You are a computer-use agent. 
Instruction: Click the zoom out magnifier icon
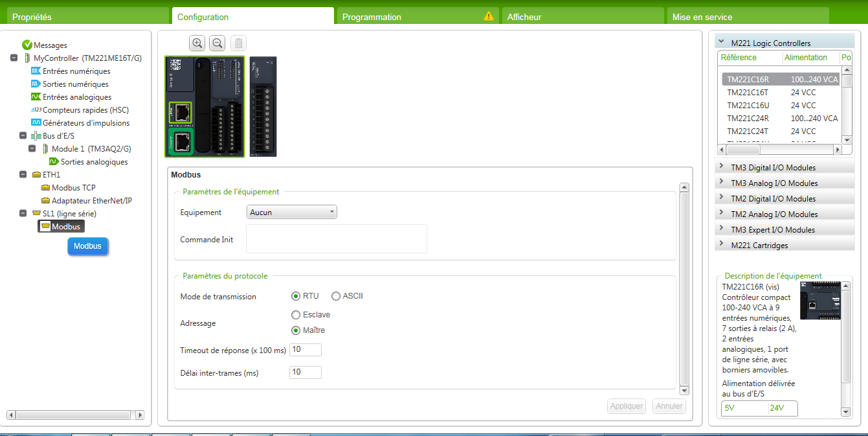point(217,43)
